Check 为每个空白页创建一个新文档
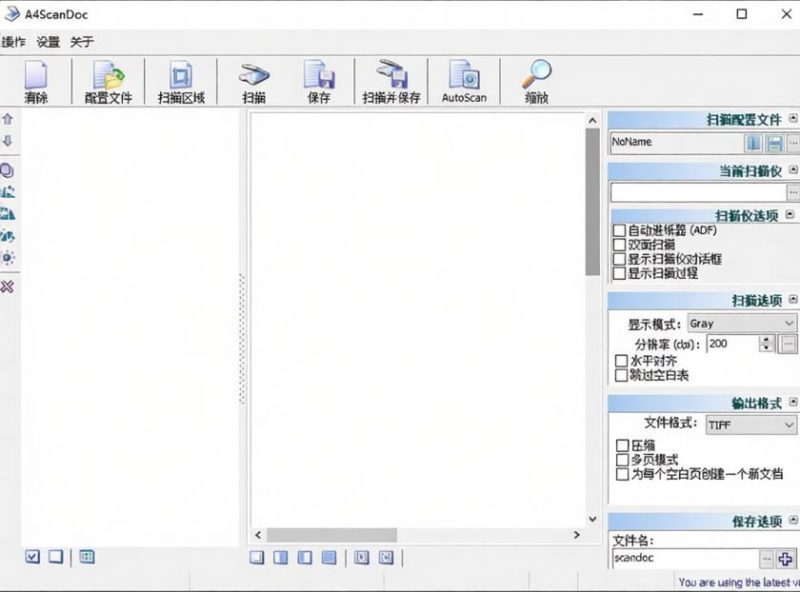 coord(622,474)
